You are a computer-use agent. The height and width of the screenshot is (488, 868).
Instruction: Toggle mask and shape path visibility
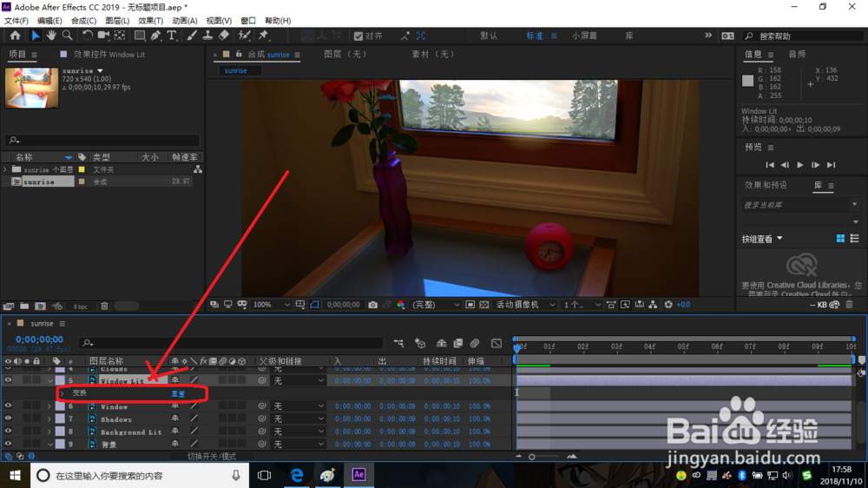[314, 305]
